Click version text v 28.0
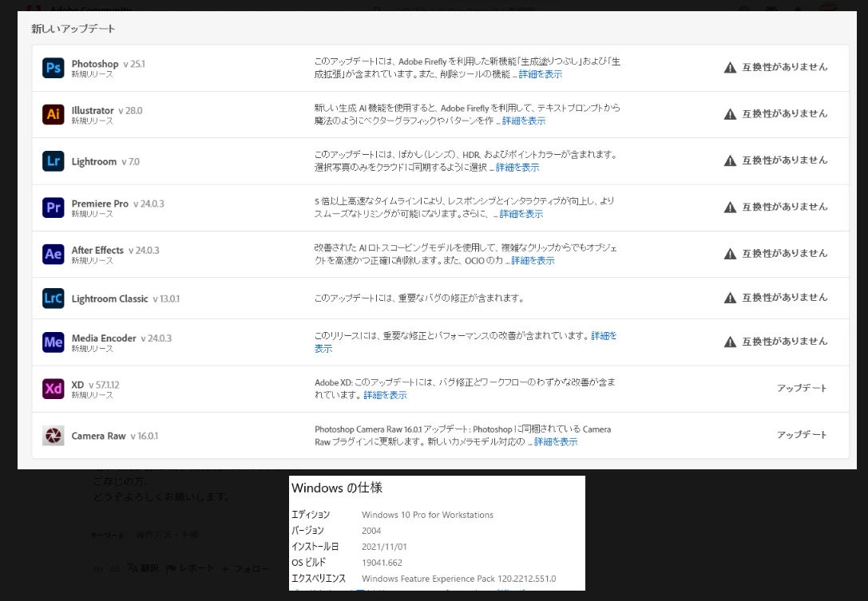 pos(131,111)
